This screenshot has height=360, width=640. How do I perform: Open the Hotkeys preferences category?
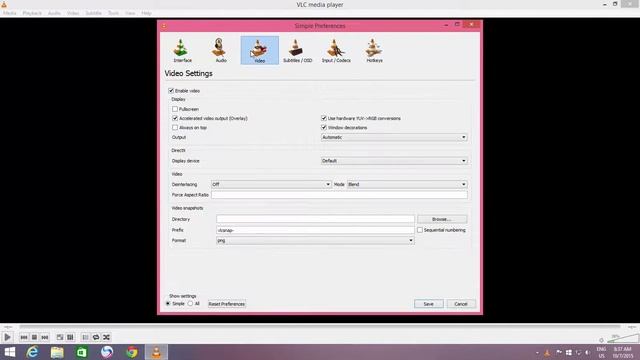(x=374, y=51)
